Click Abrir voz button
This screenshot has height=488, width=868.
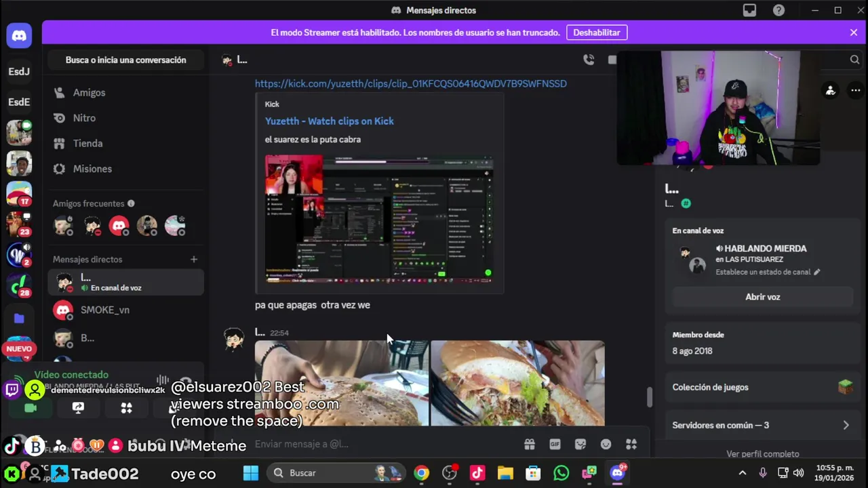[762, 297]
